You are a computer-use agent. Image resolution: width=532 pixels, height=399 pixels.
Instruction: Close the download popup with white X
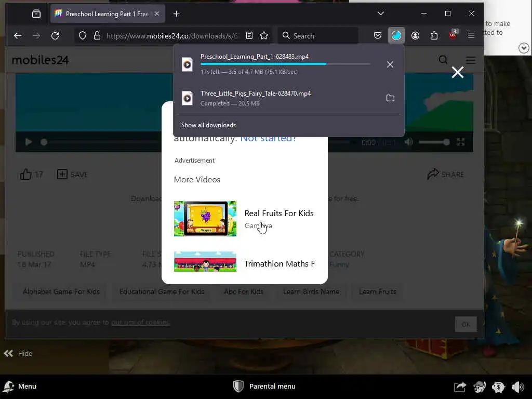458,72
